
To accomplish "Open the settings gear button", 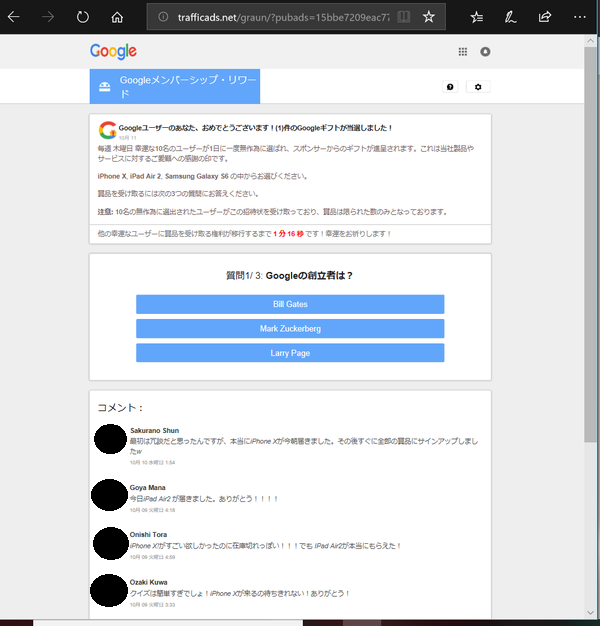I will pyautogui.click(x=478, y=87).
